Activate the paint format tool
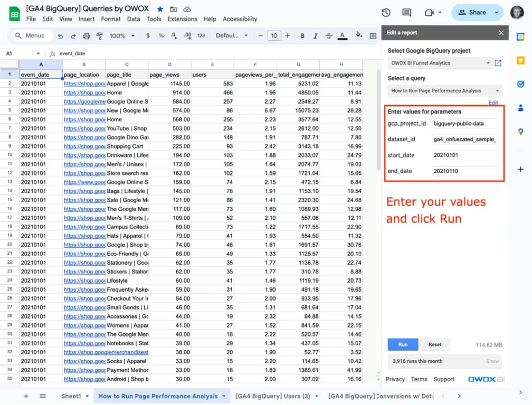 [x=99, y=35]
